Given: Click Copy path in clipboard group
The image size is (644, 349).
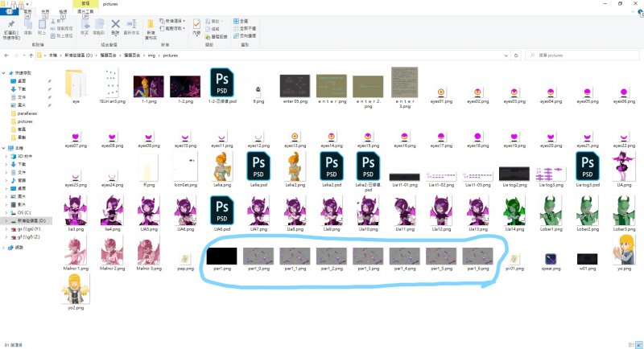Looking at the screenshot, I should [62, 28].
